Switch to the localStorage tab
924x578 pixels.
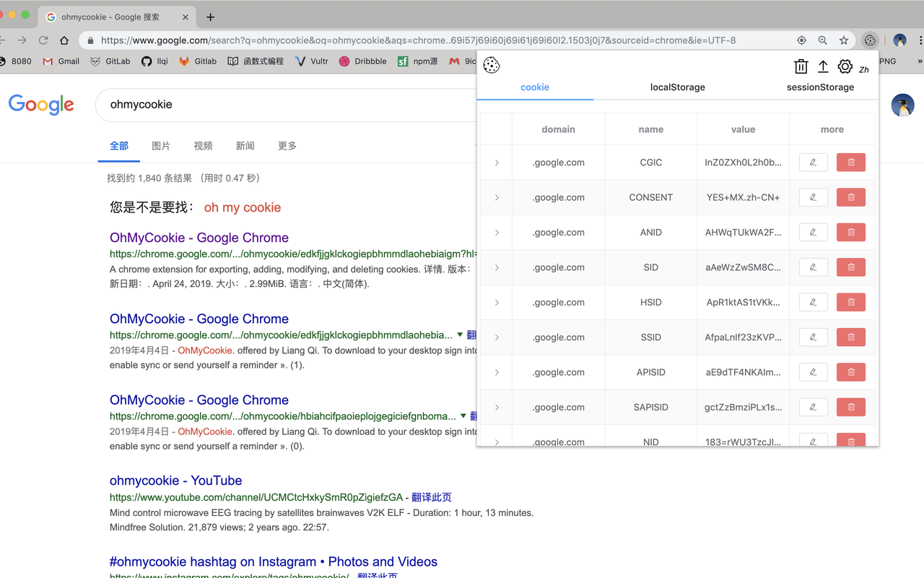pos(677,87)
